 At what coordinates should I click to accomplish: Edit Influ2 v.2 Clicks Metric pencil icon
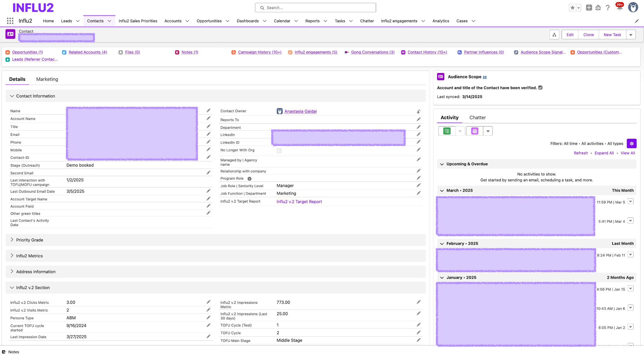tap(208, 302)
